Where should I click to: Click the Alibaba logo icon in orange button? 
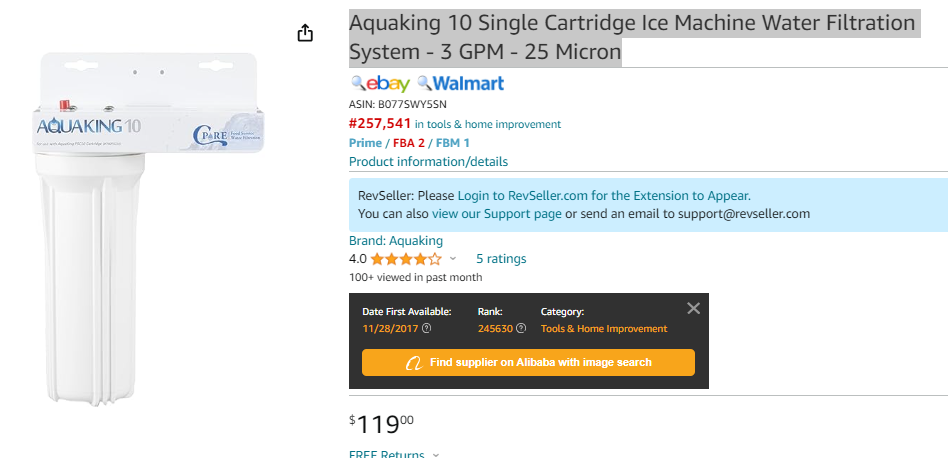[x=414, y=363]
